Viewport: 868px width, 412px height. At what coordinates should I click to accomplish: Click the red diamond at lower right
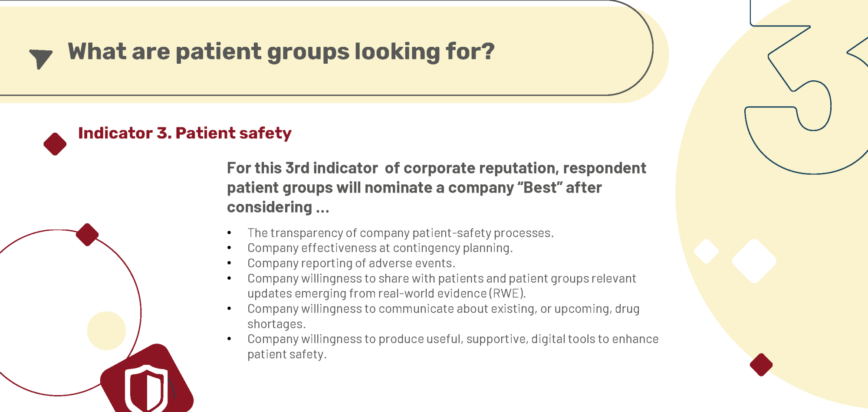tap(761, 365)
